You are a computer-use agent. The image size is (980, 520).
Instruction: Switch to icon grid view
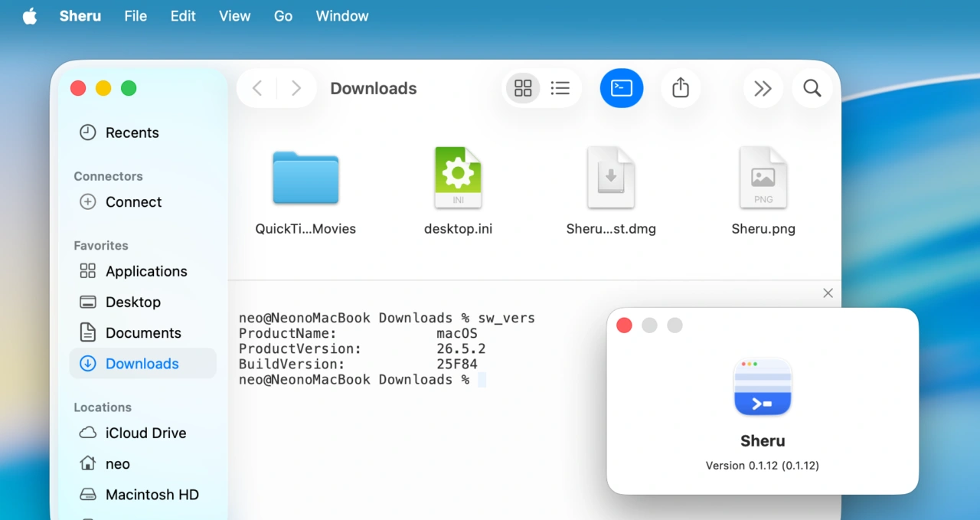pos(523,88)
